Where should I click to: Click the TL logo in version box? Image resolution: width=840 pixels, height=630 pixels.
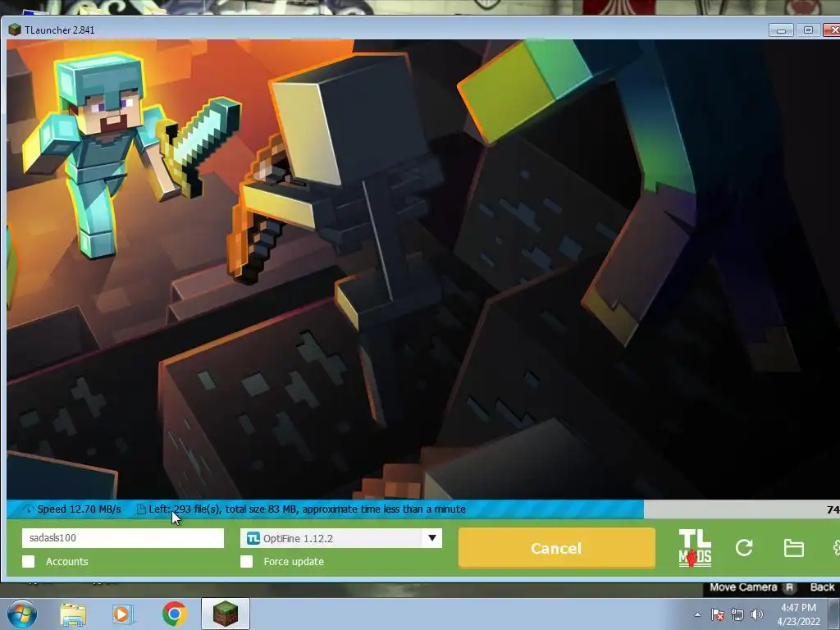[x=253, y=538]
